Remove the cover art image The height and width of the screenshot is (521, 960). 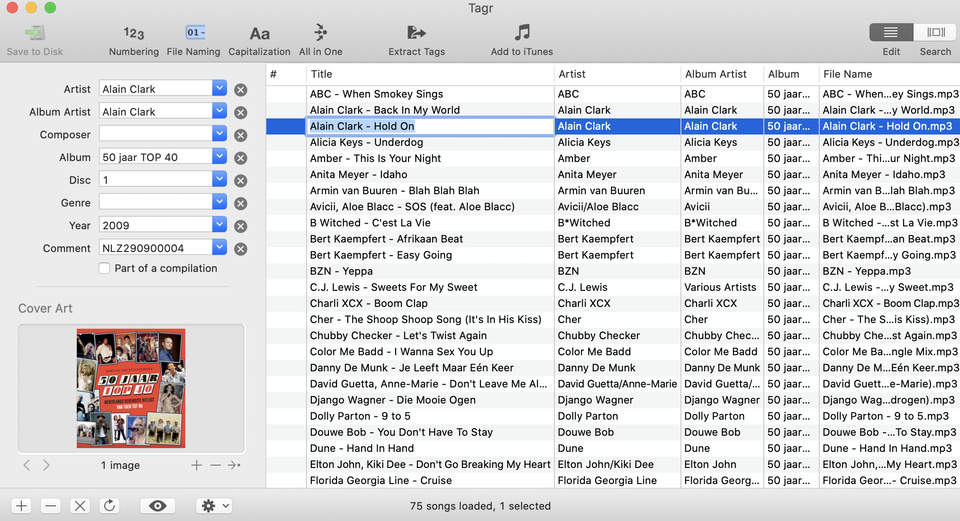coord(215,465)
